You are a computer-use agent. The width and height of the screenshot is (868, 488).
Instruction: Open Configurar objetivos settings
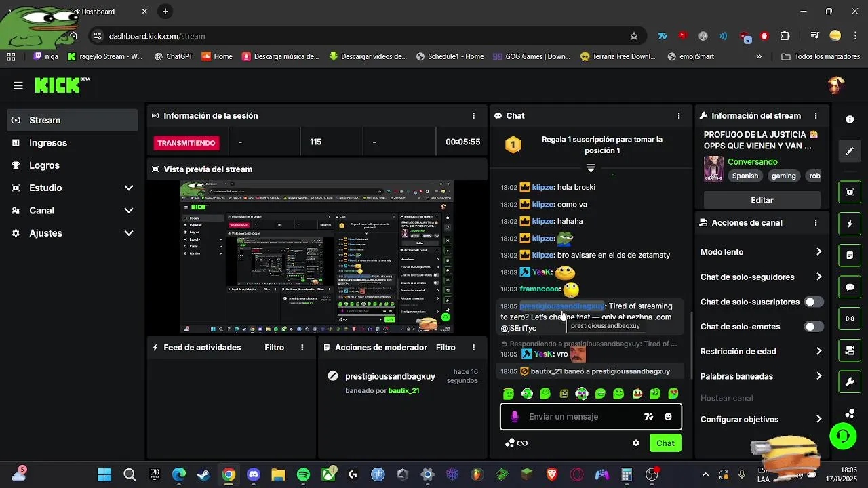[761, 419]
